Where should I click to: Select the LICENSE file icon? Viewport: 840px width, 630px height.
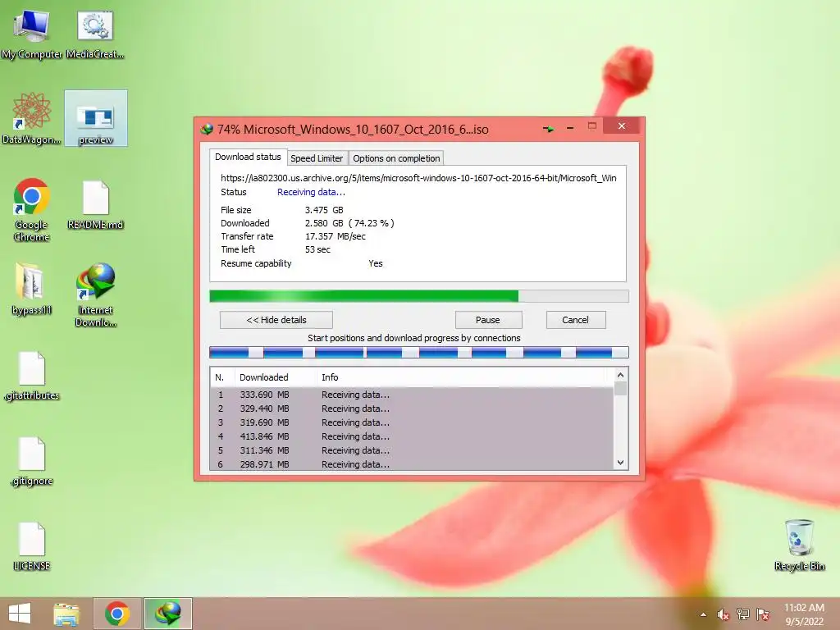click(32, 546)
